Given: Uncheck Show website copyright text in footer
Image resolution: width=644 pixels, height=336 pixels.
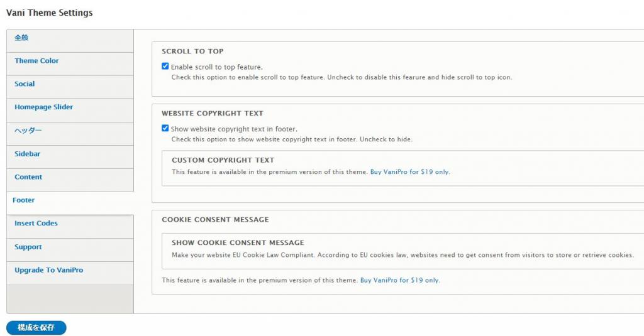Looking at the screenshot, I should point(165,128).
